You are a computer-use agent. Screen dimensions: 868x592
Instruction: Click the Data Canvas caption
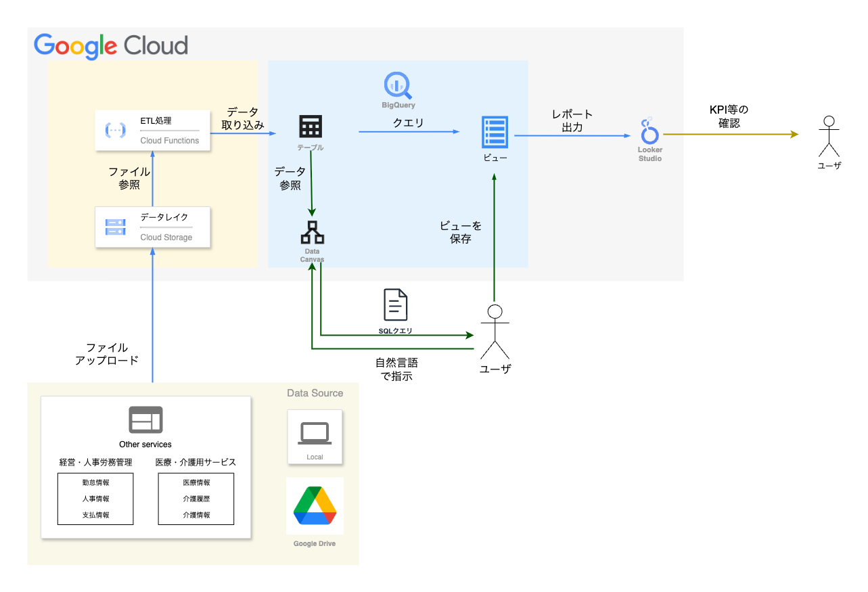click(x=312, y=255)
